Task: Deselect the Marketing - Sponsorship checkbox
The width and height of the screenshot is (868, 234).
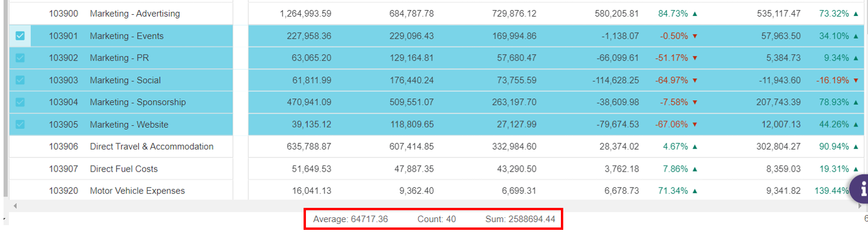Action: (x=20, y=102)
